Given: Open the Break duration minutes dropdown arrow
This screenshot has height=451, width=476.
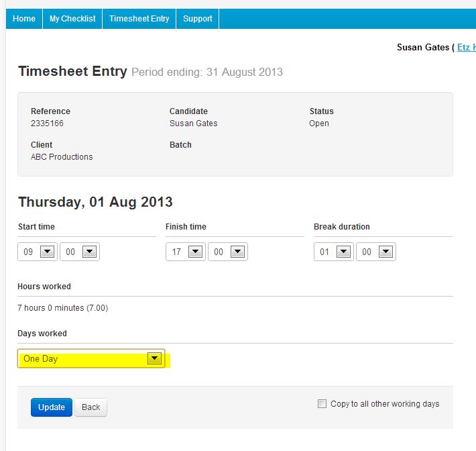Looking at the screenshot, I should pos(386,252).
